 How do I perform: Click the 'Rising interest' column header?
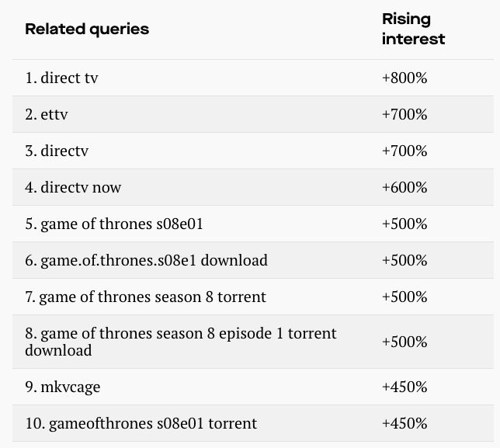click(x=413, y=30)
